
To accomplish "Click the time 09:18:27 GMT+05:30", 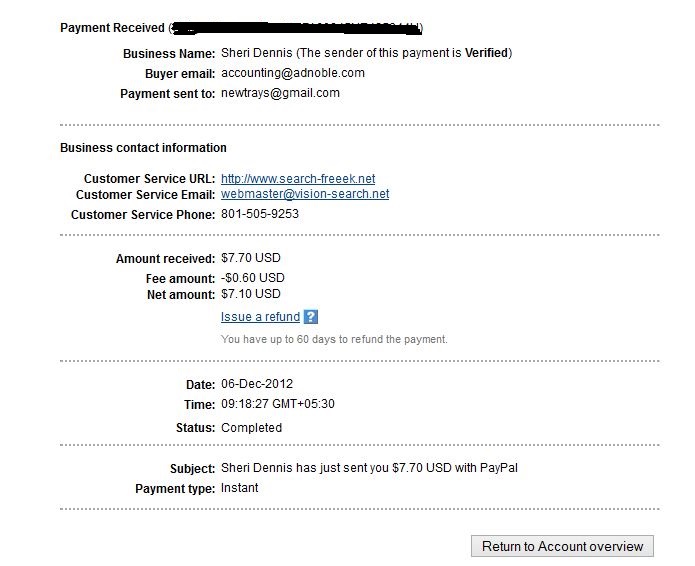I will (x=277, y=404).
